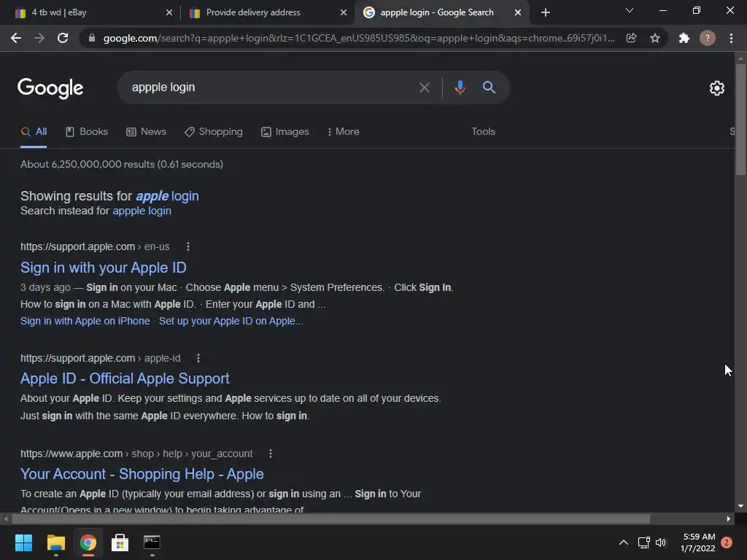Open the taskbar volume icon
The image size is (747, 560).
(661, 542)
